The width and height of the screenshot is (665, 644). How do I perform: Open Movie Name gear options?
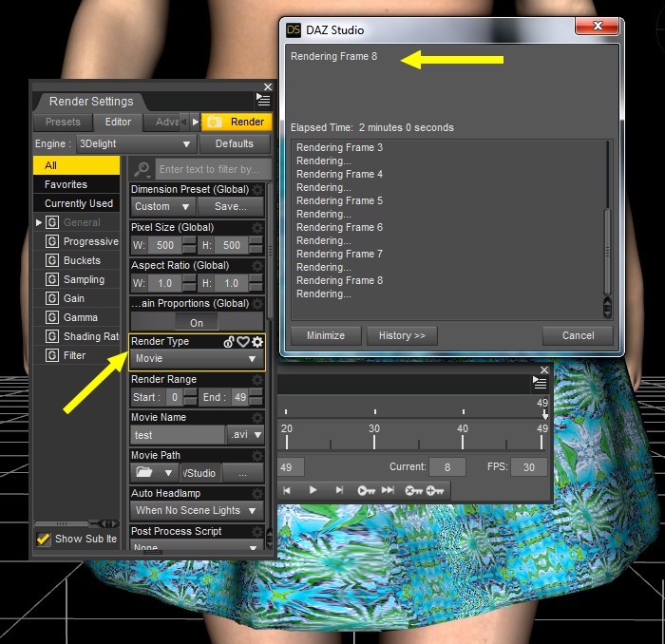[257, 418]
